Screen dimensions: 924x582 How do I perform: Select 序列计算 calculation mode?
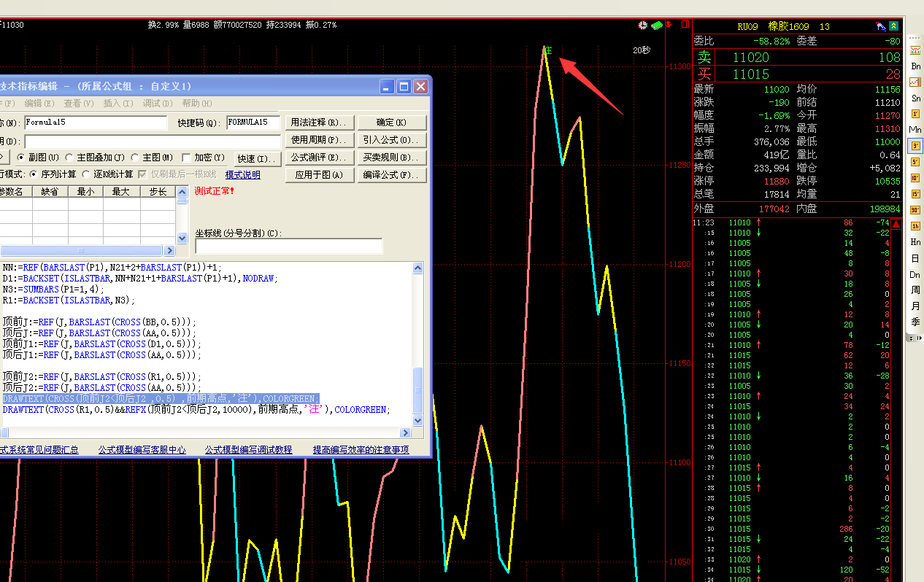tap(34, 174)
